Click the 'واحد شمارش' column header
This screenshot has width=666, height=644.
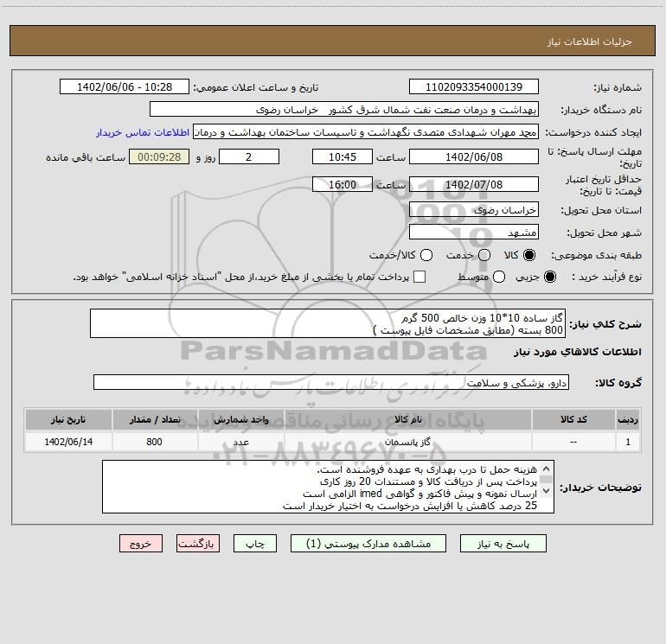(x=240, y=419)
